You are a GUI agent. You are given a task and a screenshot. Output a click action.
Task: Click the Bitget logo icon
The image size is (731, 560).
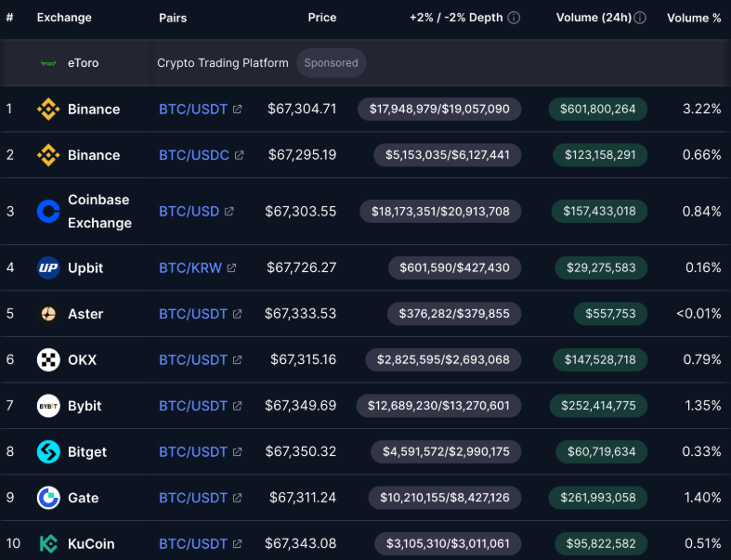(x=48, y=452)
